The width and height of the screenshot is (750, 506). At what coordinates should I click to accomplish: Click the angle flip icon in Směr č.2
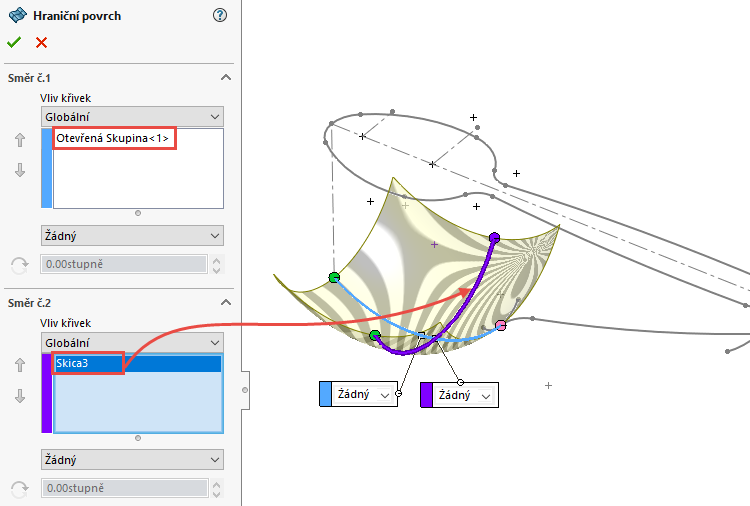coord(20,489)
